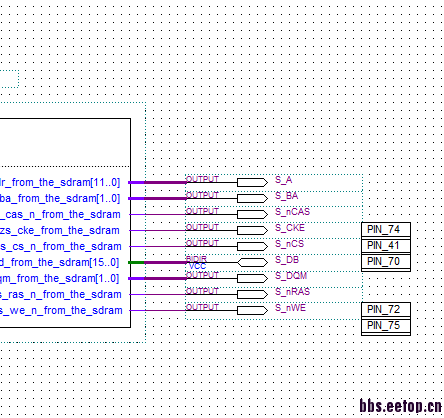The height and width of the screenshot is (418, 444).
Task: Click the S_DQM output pin symbol
Action: tap(252, 278)
